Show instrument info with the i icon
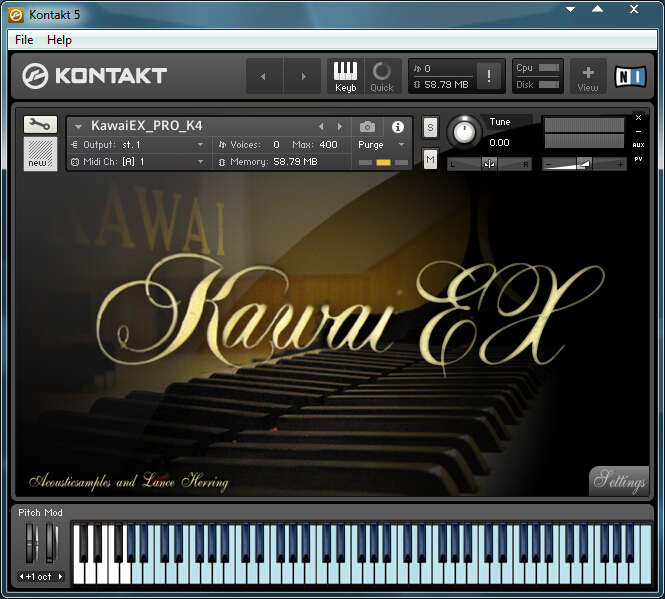This screenshot has height=599, width=665. click(x=397, y=127)
